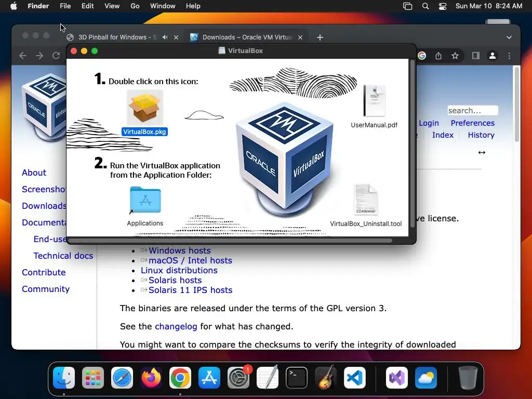532x399 pixels.
Task: Open Chrome's three-dot menu
Action: pyautogui.click(x=509, y=56)
